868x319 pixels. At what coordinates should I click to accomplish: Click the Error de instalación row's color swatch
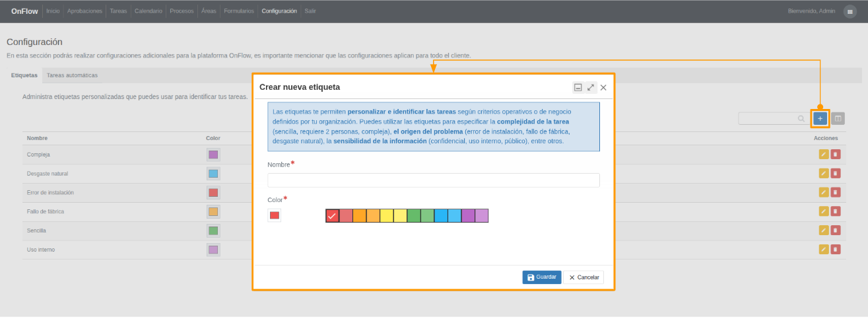pyautogui.click(x=213, y=193)
